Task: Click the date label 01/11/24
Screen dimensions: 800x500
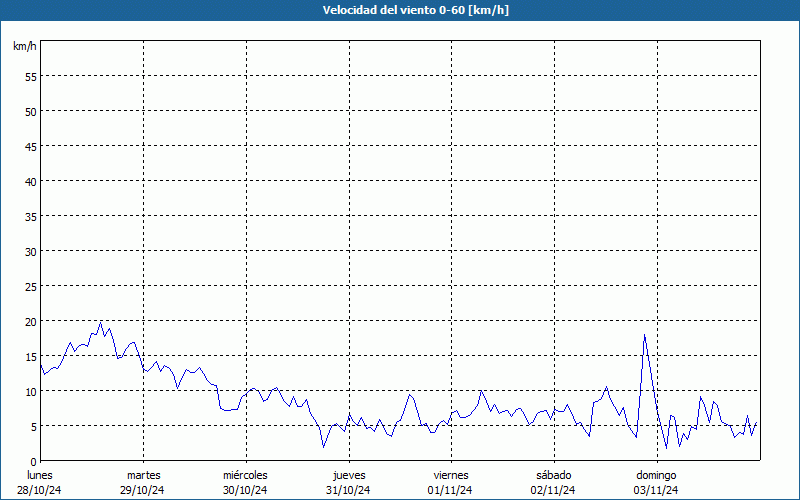Action: (x=450, y=490)
